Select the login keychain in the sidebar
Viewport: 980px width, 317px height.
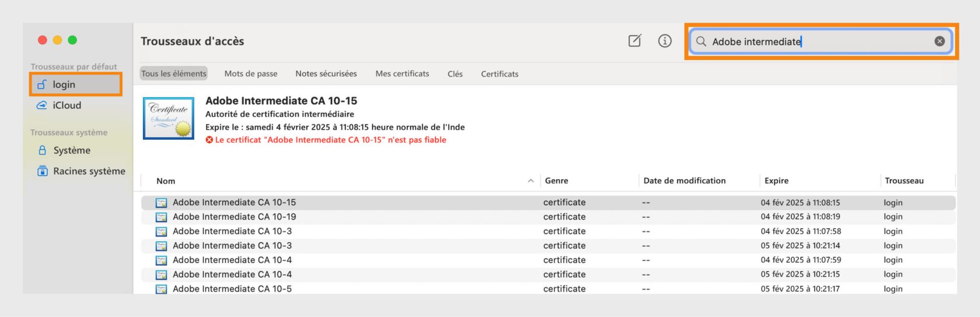click(x=76, y=84)
